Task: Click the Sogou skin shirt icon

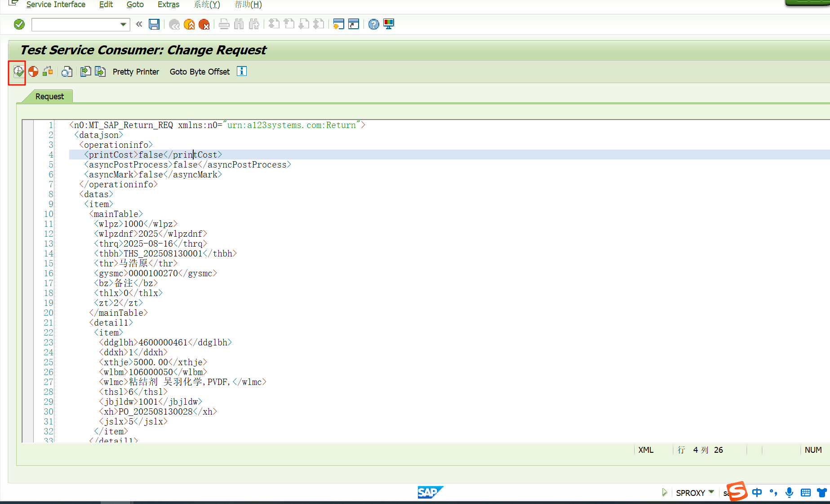Action: coord(822,492)
